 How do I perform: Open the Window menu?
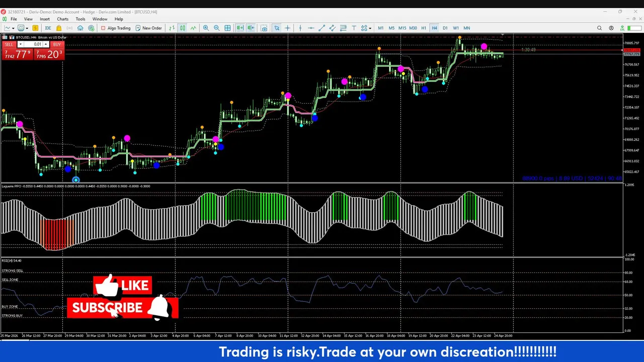(x=100, y=19)
